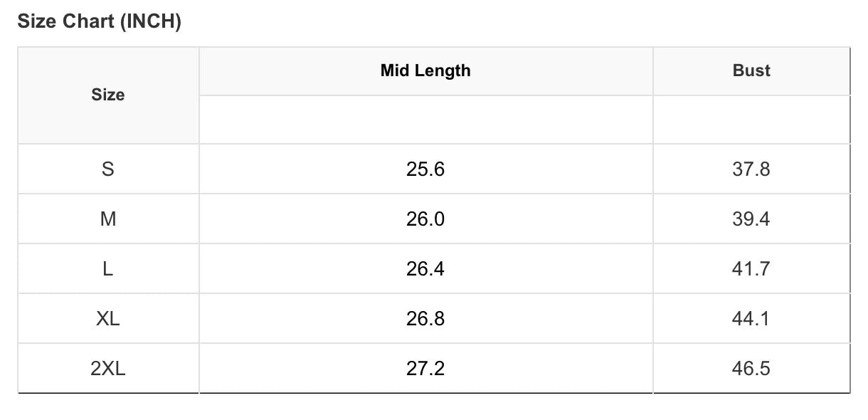Click the empty cell below Mid Length header
The image size is (868, 420).
pyautogui.click(x=425, y=120)
